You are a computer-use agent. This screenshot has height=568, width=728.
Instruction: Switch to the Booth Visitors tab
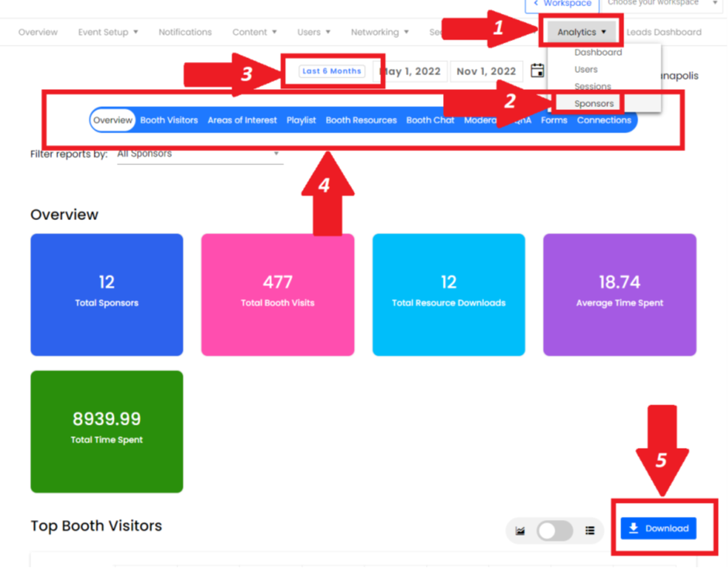pyautogui.click(x=169, y=120)
